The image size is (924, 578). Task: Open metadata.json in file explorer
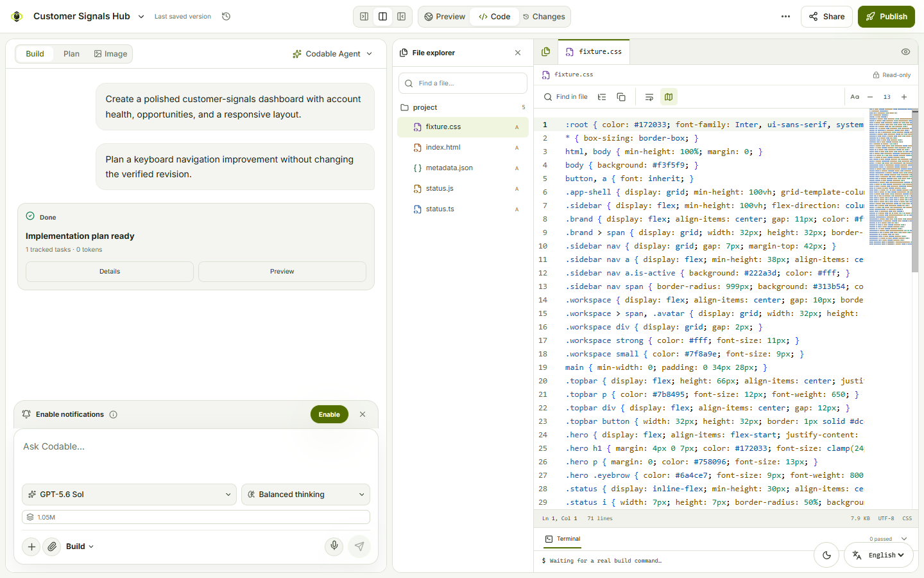463,168
